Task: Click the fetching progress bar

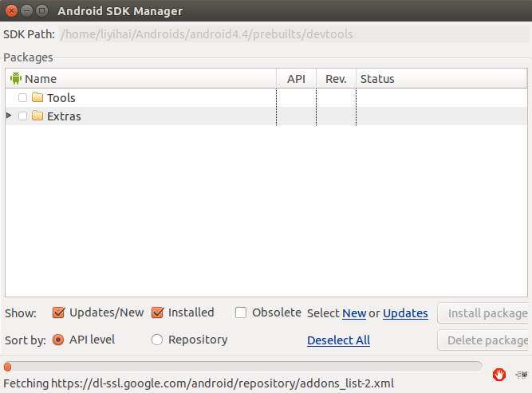Action: tap(242, 367)
